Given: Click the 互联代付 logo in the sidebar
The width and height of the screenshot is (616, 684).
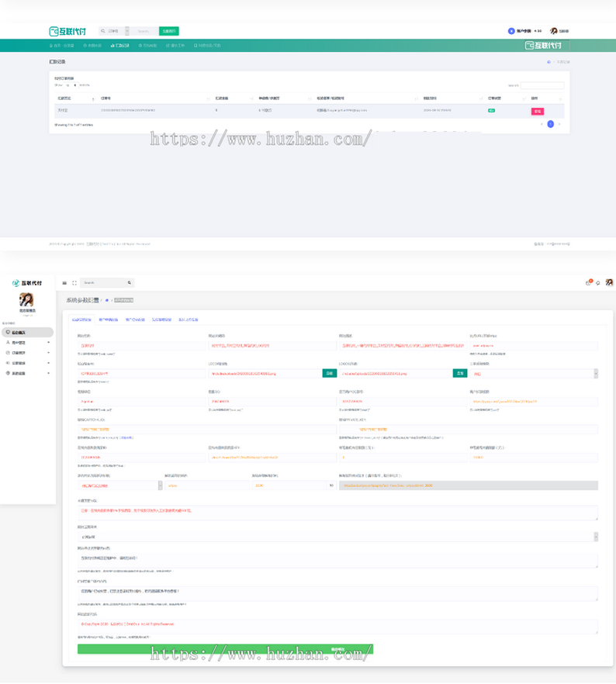Looking at the screenshot, I should coord(27,282).
